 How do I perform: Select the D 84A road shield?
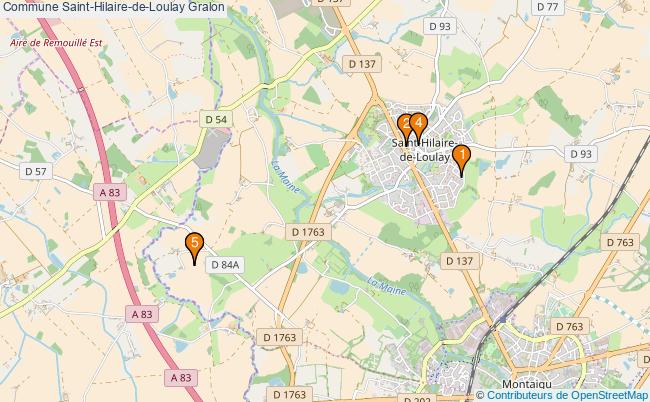tap(225, 265)
